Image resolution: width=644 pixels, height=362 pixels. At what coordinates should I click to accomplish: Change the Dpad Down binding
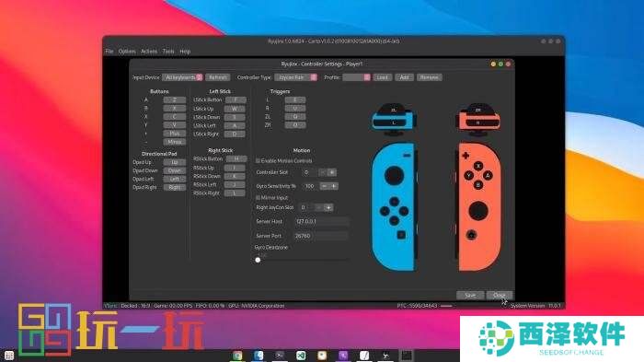pos(175,170)
